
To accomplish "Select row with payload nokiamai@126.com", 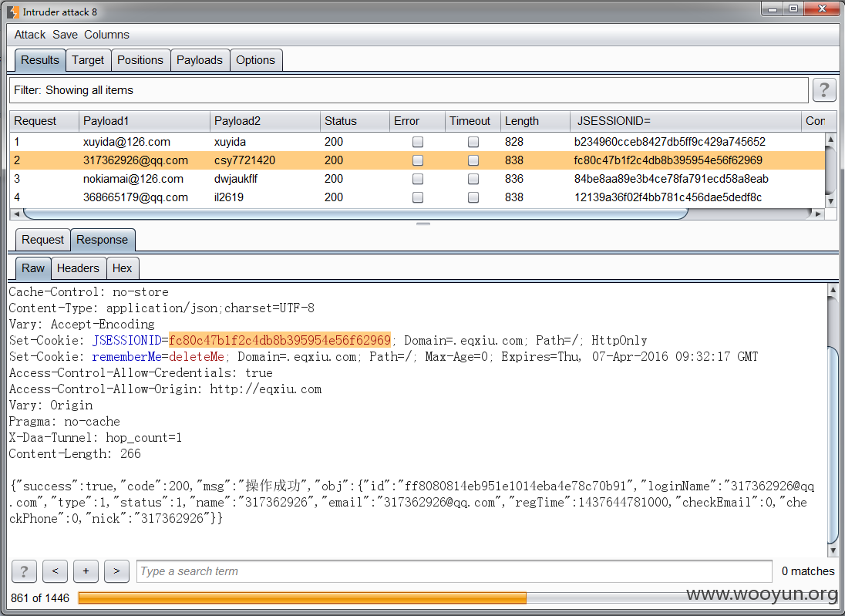I will click(417, 179).
